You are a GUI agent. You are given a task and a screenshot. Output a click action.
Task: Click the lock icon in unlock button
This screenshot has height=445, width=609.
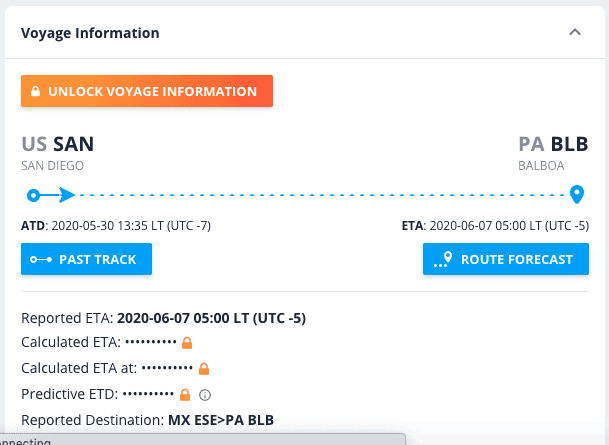tap(35, 91)
